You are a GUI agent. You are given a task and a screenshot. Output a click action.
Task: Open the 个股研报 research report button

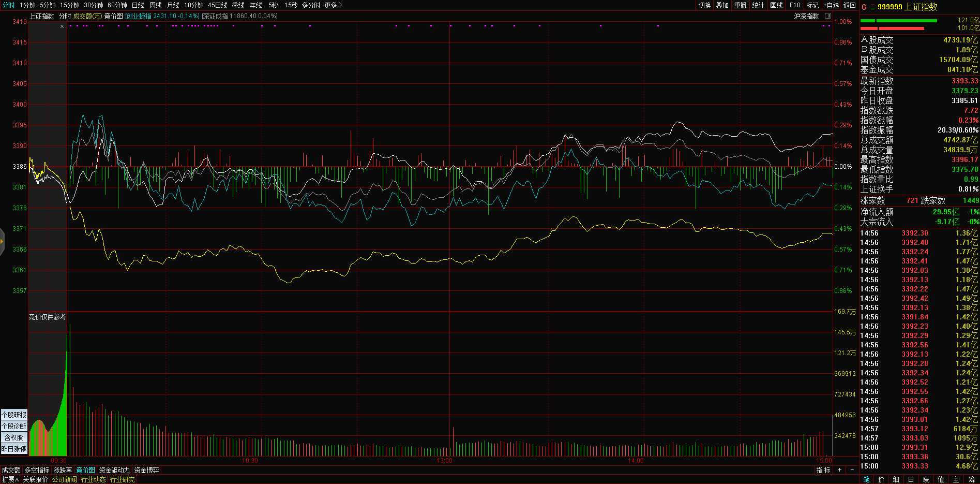[14, 415]
